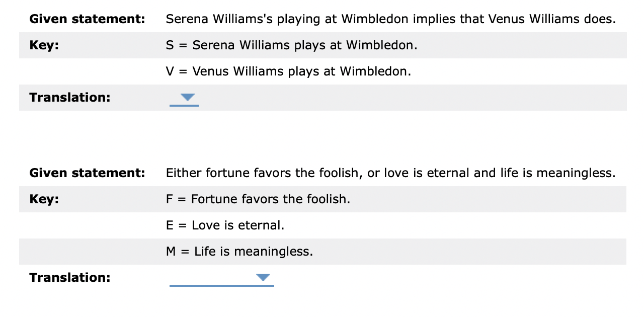
Task: Click the "Key:" label beside the Fortune key
Action: [x=44, y=199]
